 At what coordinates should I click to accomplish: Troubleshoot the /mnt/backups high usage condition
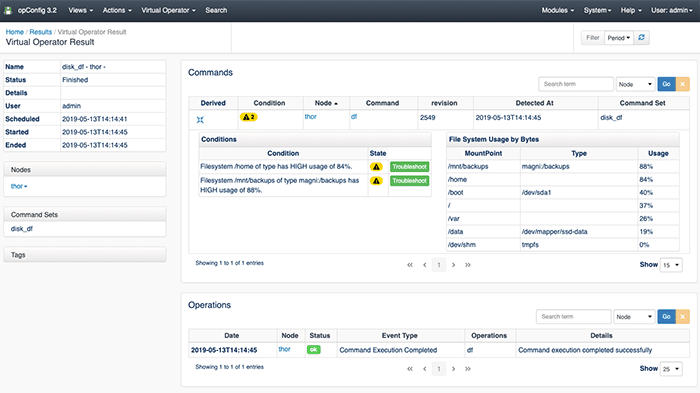[x=409, y=181]
